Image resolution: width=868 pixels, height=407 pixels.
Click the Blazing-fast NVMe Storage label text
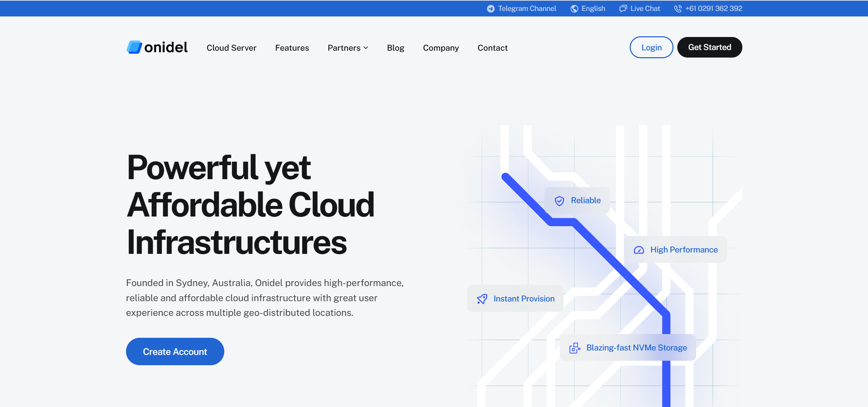(x=637, y=348)
